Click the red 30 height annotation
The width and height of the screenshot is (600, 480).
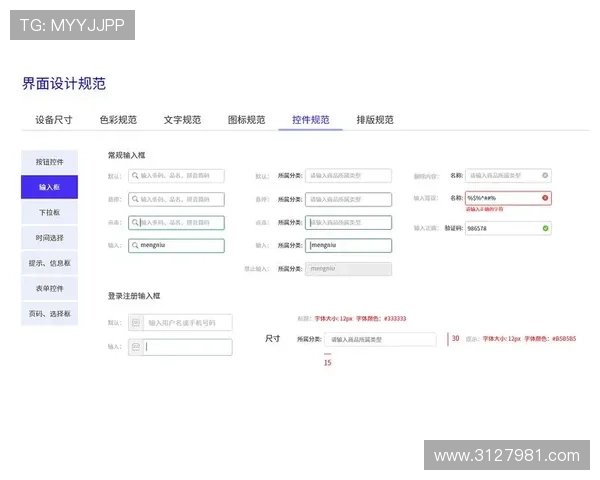[455, 338]
